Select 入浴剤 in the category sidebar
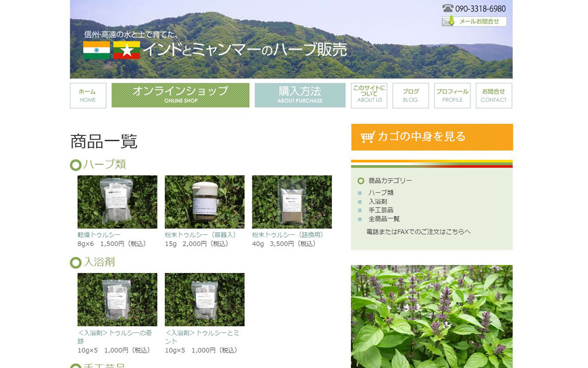 click(378, 201)
